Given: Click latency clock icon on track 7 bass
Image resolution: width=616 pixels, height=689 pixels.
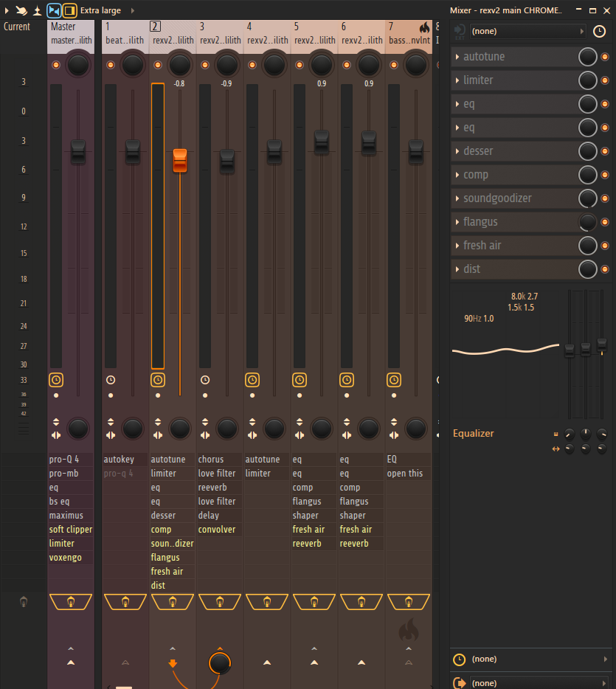Looking at the screenshot, I should 394,380.
